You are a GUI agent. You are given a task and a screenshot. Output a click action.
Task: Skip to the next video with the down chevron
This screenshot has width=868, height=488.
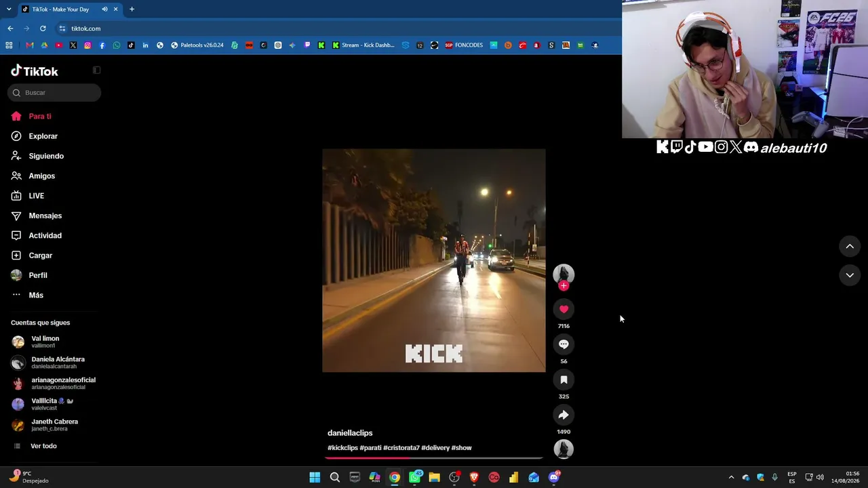point(850,275)
